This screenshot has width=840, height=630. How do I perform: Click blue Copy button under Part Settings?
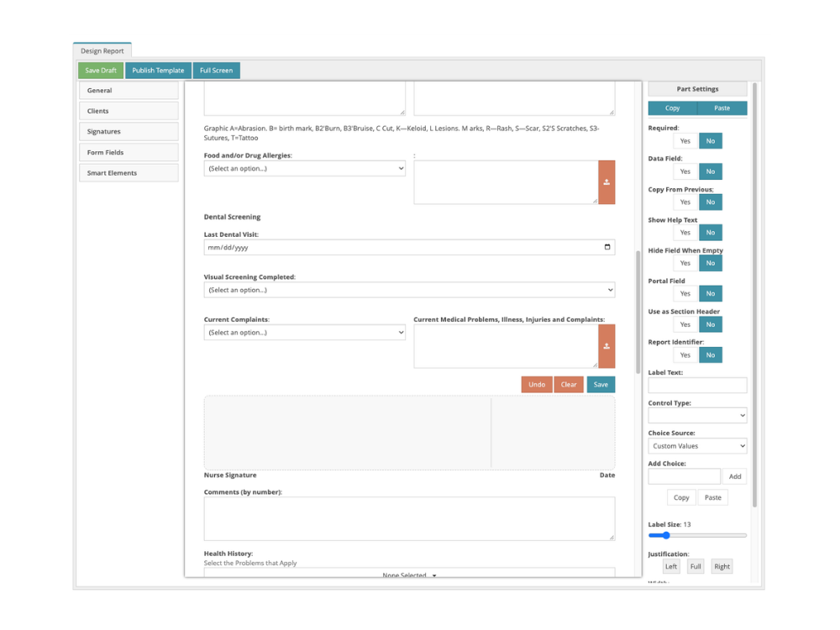672,108
